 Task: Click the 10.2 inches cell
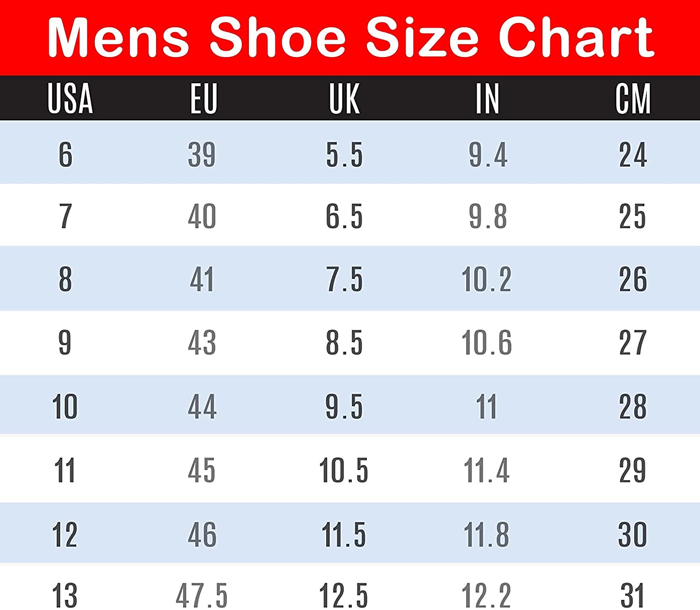(x=486, y=279)
